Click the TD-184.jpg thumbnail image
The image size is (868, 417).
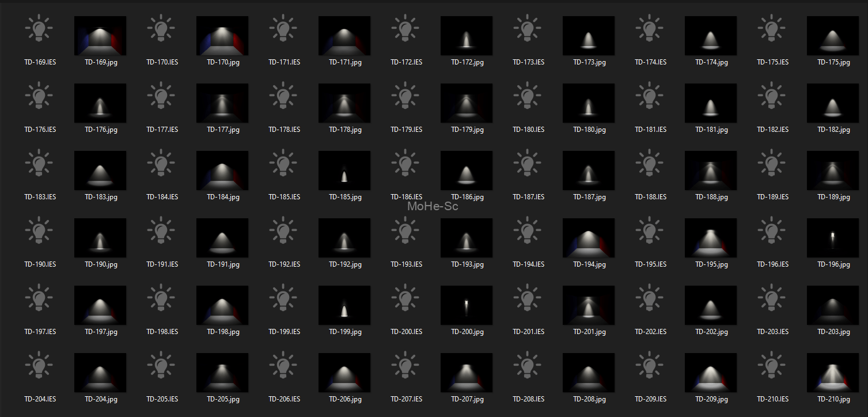[x=222, y=170]
